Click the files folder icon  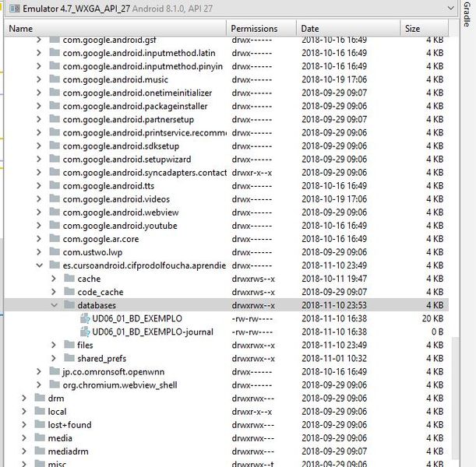pyautogui.click(x=69, y=345)
